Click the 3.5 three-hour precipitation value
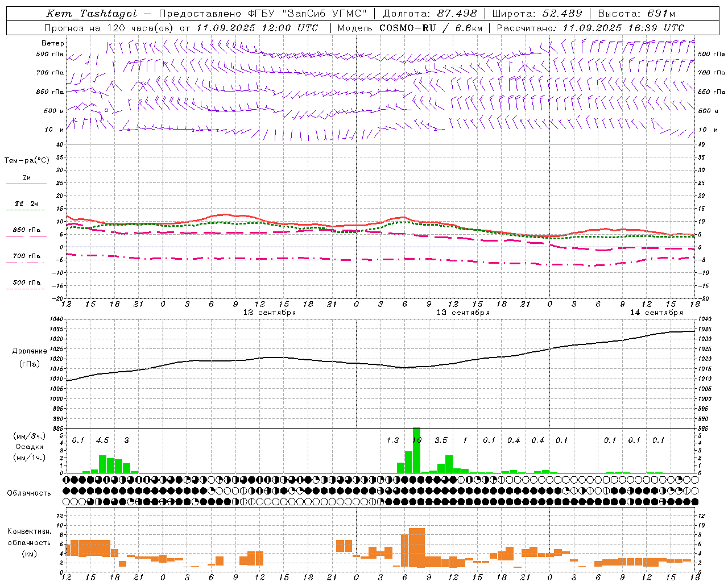This screenshot has width=728, height=582. point(441,440)
